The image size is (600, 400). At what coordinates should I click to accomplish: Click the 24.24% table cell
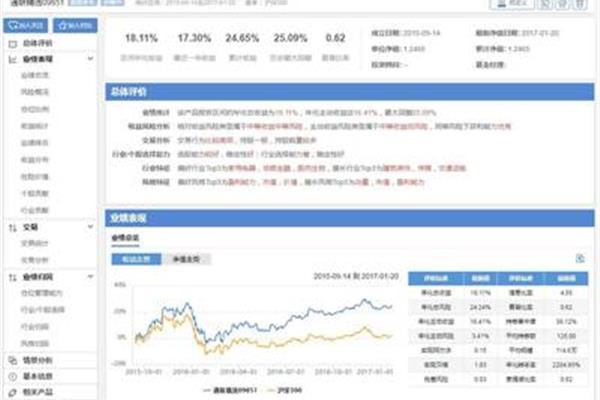click(480, 307)
